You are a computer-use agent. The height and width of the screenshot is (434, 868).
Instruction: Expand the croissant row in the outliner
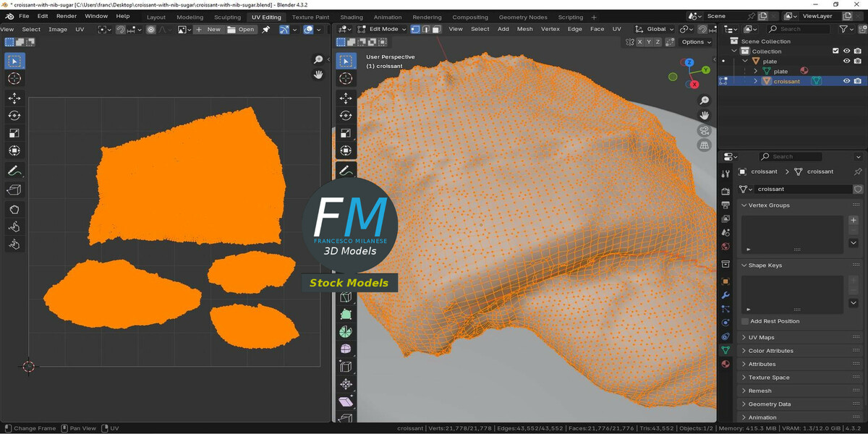(756, 81)
